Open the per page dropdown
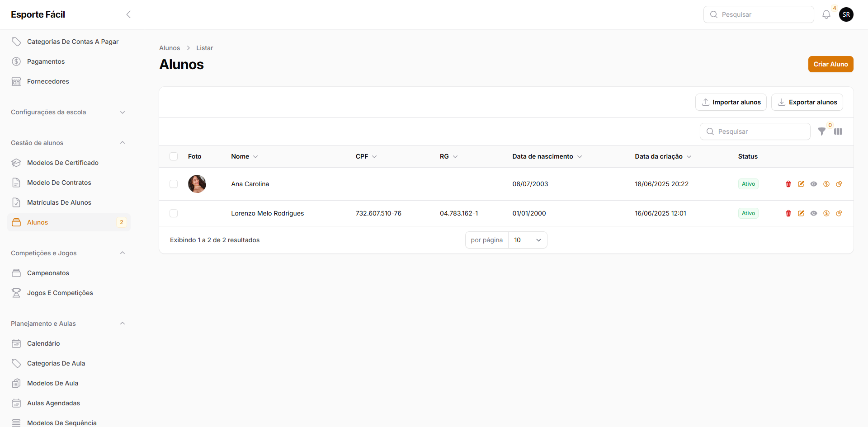The height and width of the screenshot is (427, 868). click(x=527, y=240)
